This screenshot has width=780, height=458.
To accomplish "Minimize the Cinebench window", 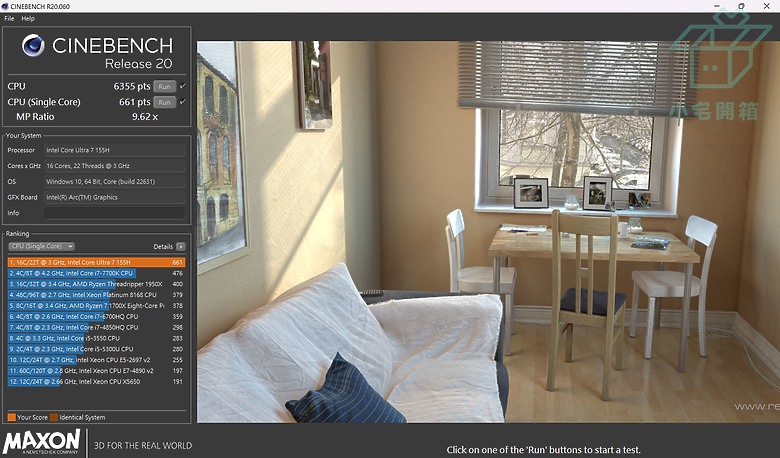I will tap(717, 6).
